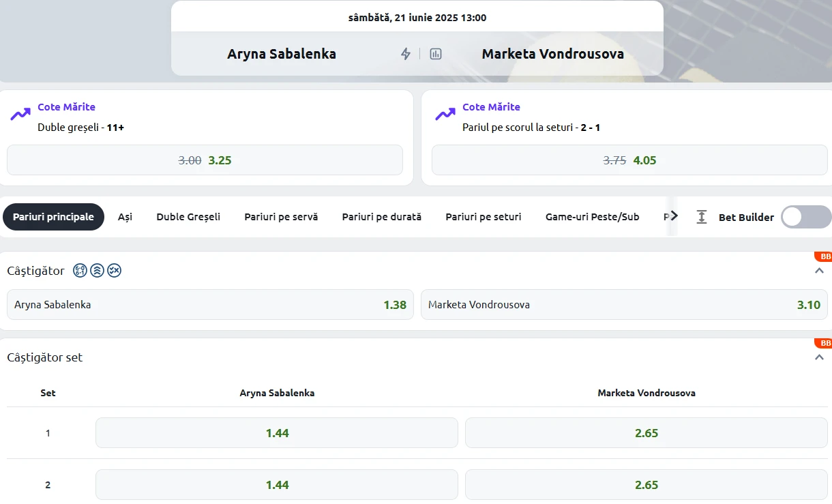Show more market tabs with right arrow
Image resolution: width=832 pixels, height=504 pixels.
[674, 216]
